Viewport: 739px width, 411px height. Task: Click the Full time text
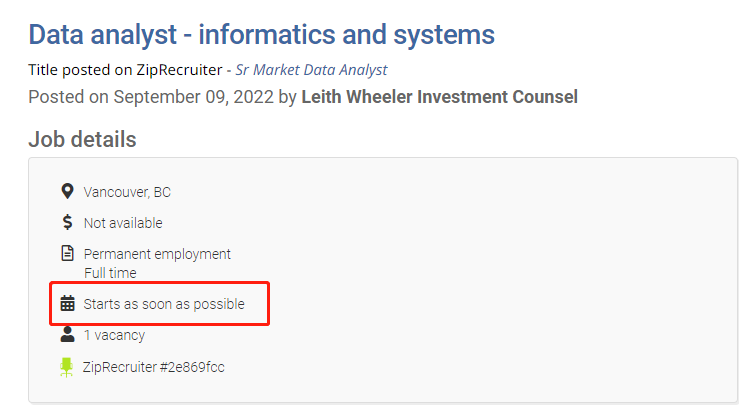click(x=110, y=272)
